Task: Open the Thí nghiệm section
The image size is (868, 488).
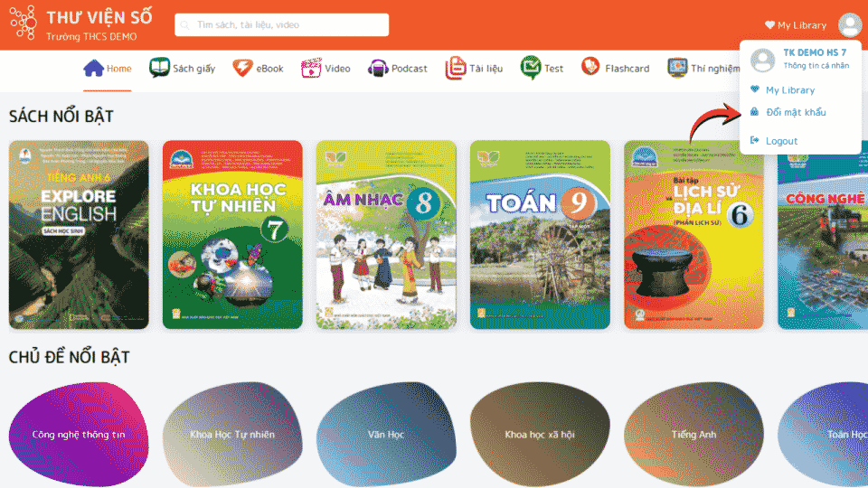Action: (x=703, y=68)
